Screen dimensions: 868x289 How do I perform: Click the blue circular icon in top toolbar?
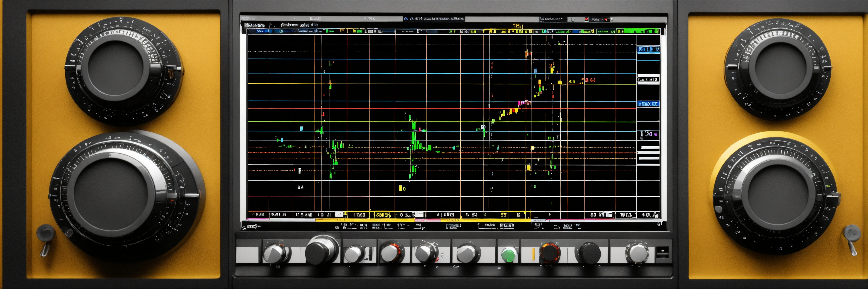[406, 19]
